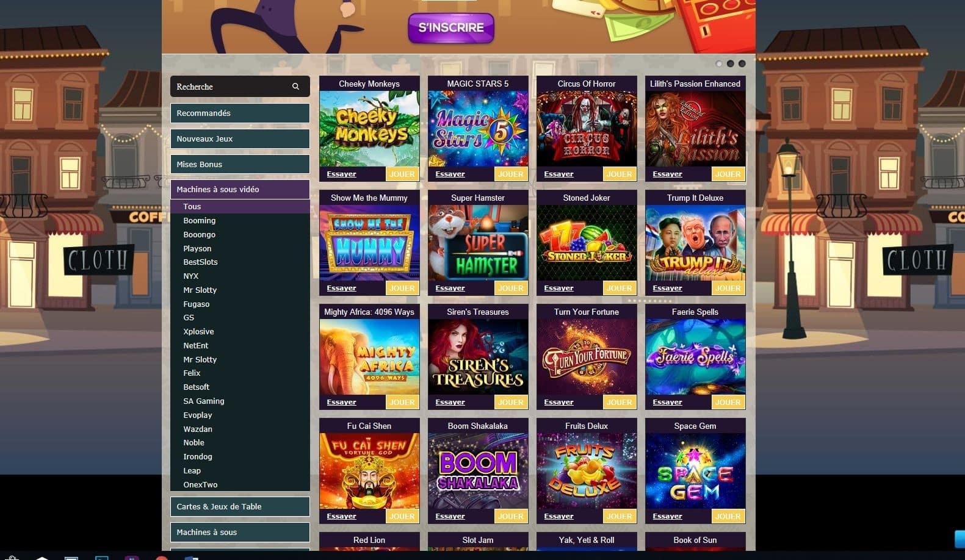Click JOUER under Fu Cai Shen

click(402, 516)
